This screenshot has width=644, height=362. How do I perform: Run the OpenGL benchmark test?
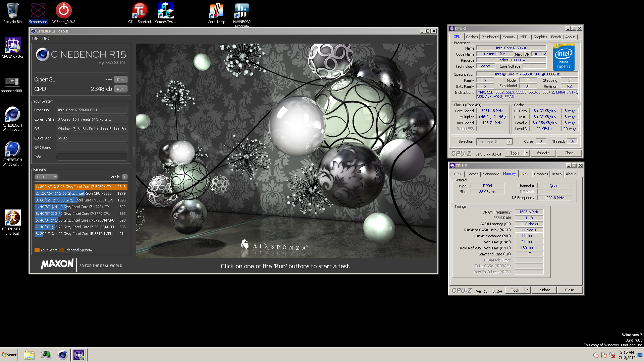(120, 80)
